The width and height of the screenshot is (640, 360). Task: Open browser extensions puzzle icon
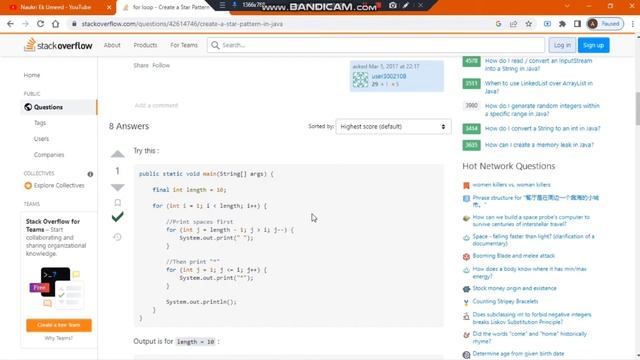[x=562, y=24]
